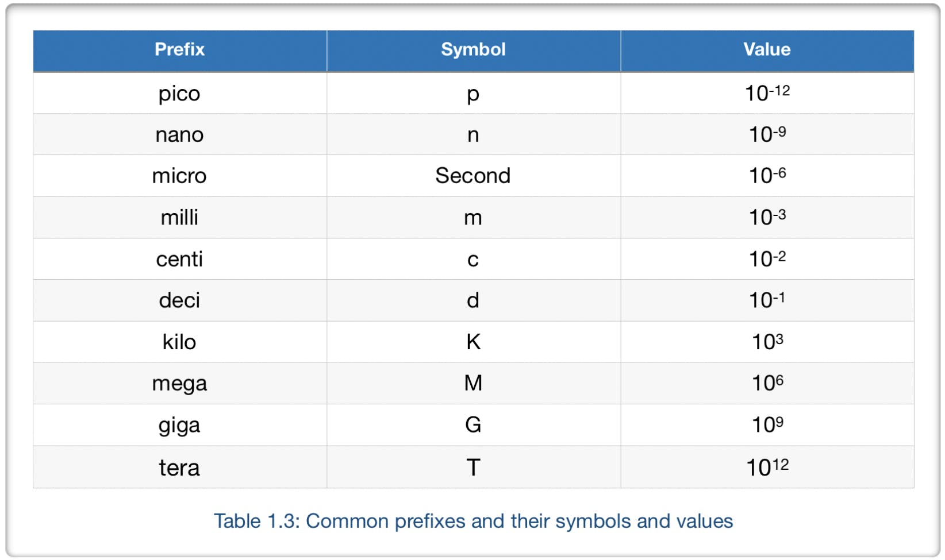Click the uppercase K symbol cell
This screenshot has width=945, height=560.
[473, 342]
